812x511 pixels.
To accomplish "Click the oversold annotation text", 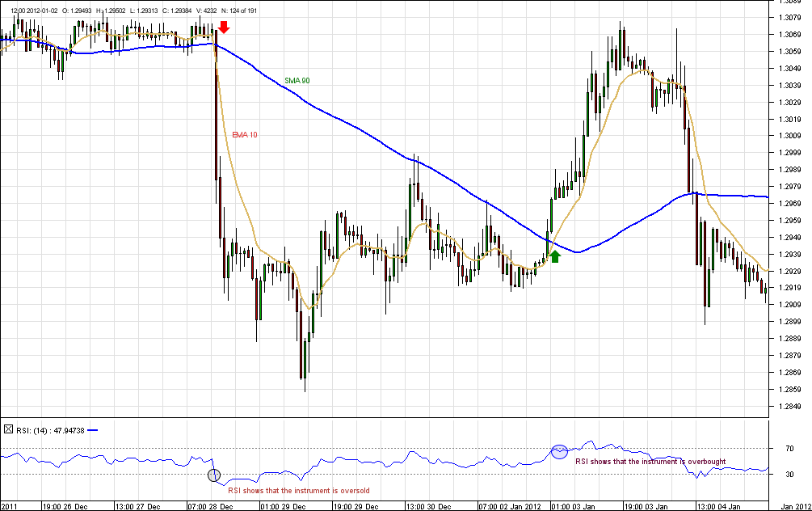I will point(299,490).
